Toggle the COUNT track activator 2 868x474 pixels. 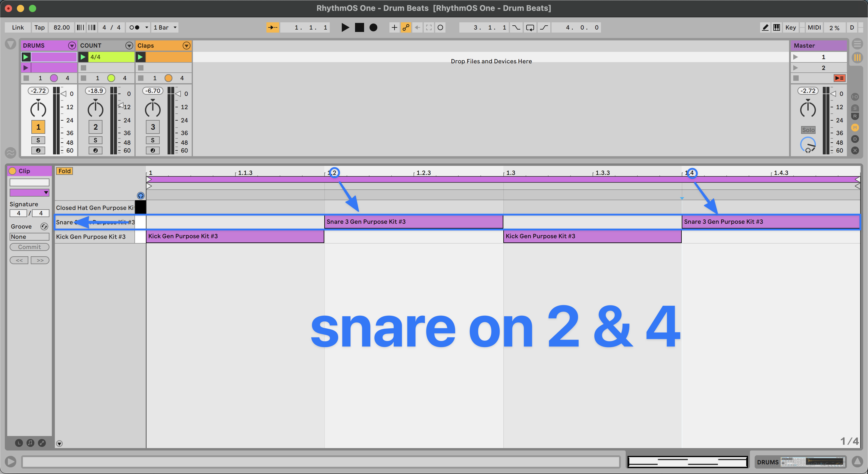click(95, 127)
